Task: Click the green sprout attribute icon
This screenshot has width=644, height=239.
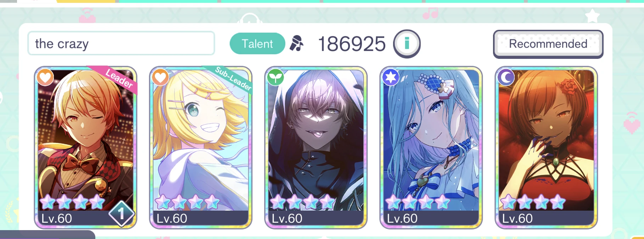Action: (x=275, y=77)
